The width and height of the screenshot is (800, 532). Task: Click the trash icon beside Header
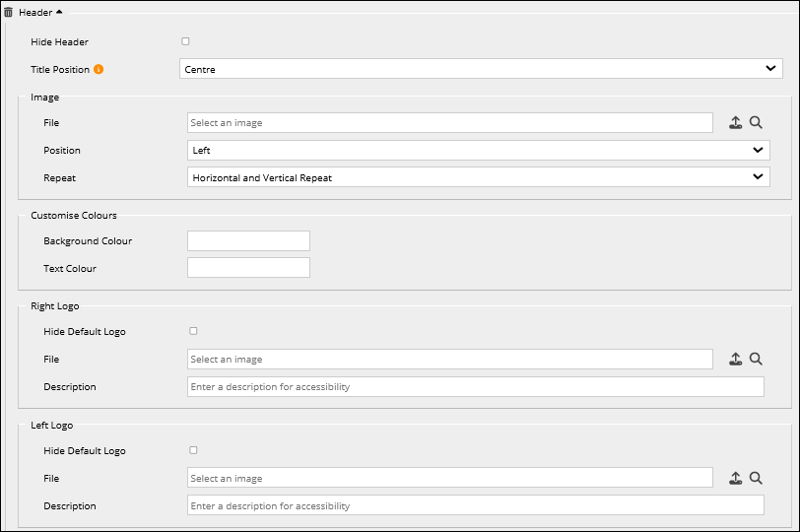point(9,12)
